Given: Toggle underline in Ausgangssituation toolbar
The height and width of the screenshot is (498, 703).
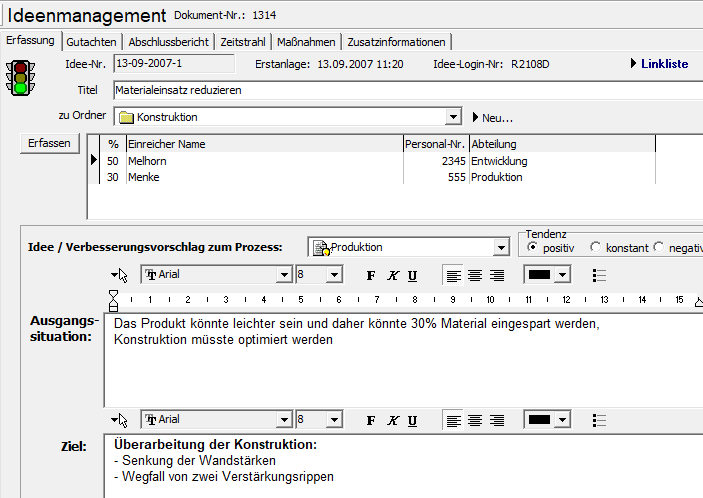Looking at the screenshot, I should (x=412, y=275).
